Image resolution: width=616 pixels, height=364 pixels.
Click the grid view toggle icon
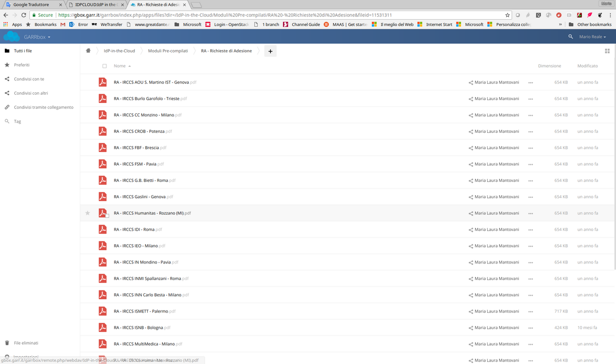pos(607,51)
